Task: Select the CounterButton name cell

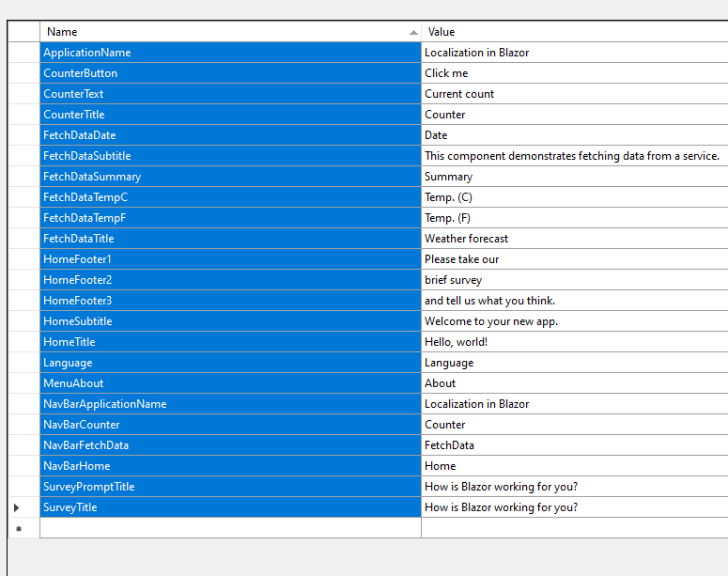Action: pyautogui.click(x=230, y=73)
